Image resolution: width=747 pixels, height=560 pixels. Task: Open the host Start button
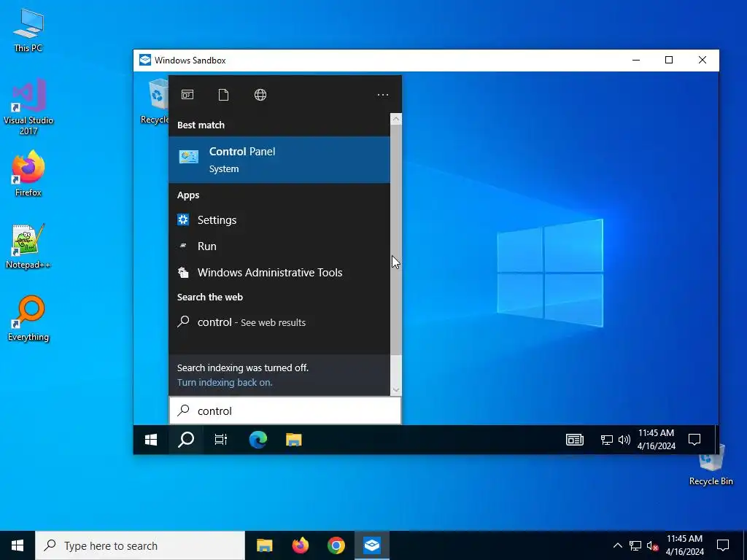(18, 545)
